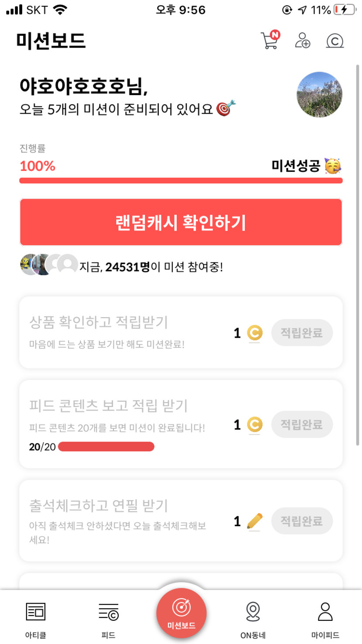
Task: Open the shopping cart icon
Action: pos(270,41)
